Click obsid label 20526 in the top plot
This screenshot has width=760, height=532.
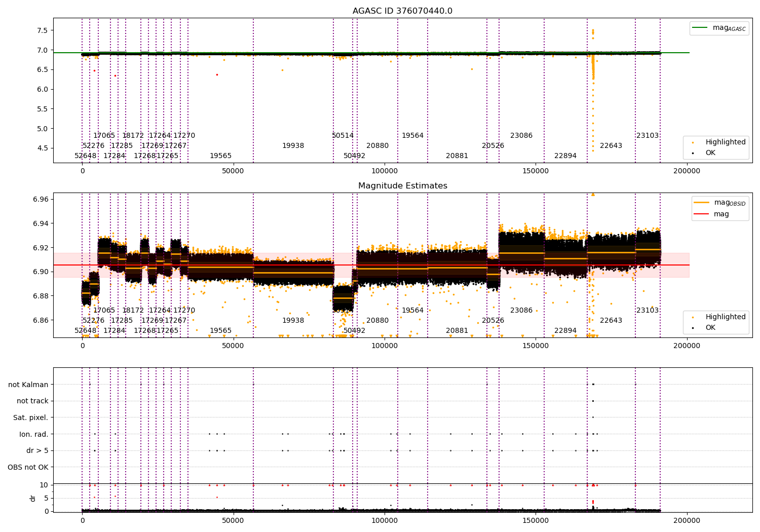(x=493, y=146)
